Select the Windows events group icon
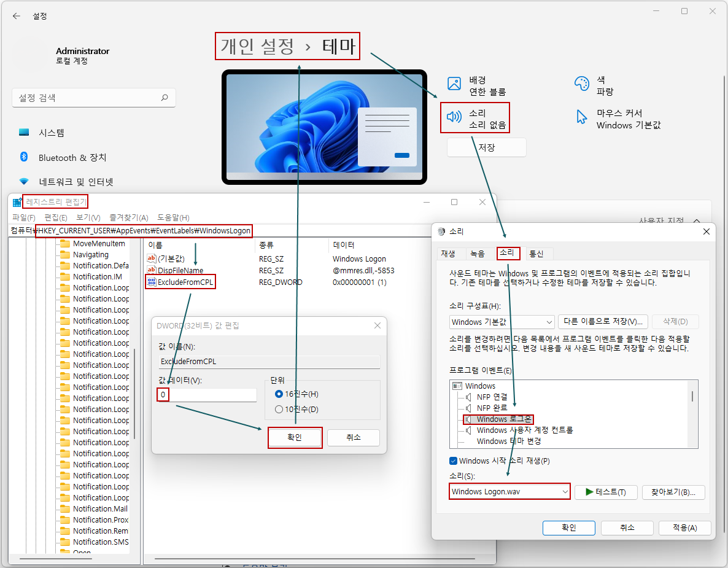 click(x=457, y=386)
